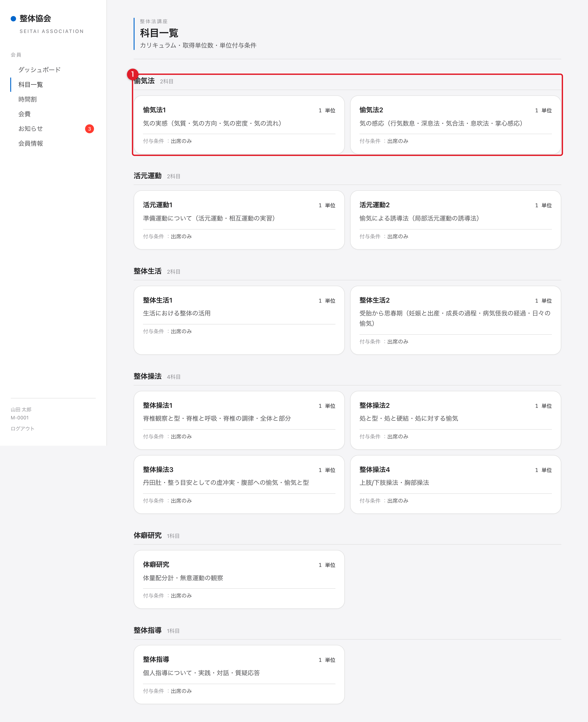Click the 整体操法 section heading
This screenshot has width=588, height=722.
click(x=148, y=376)
